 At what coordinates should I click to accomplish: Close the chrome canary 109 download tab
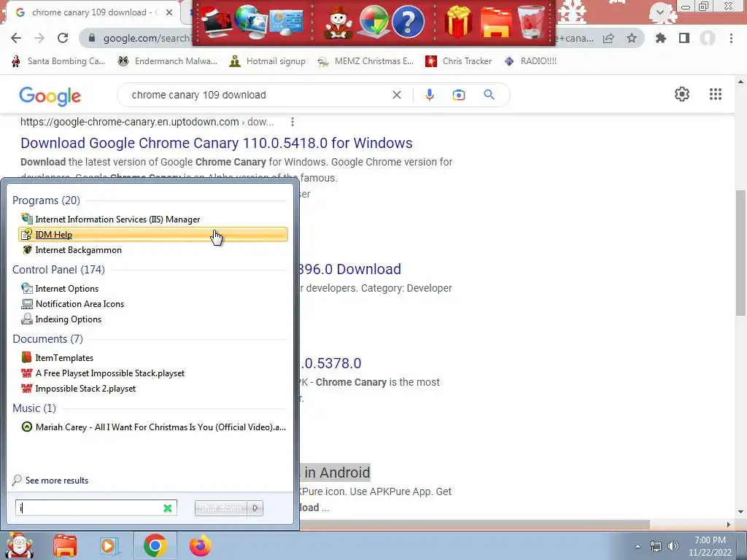coord(169,12)
